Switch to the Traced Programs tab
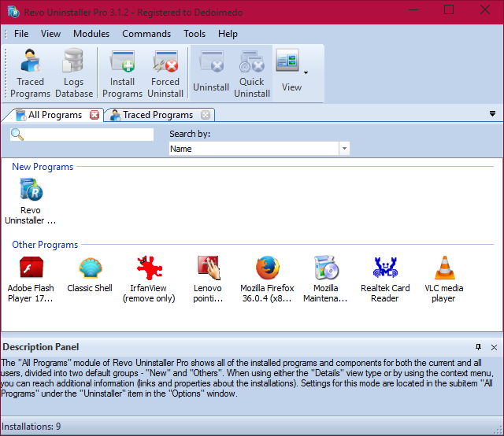 point(156,115)
